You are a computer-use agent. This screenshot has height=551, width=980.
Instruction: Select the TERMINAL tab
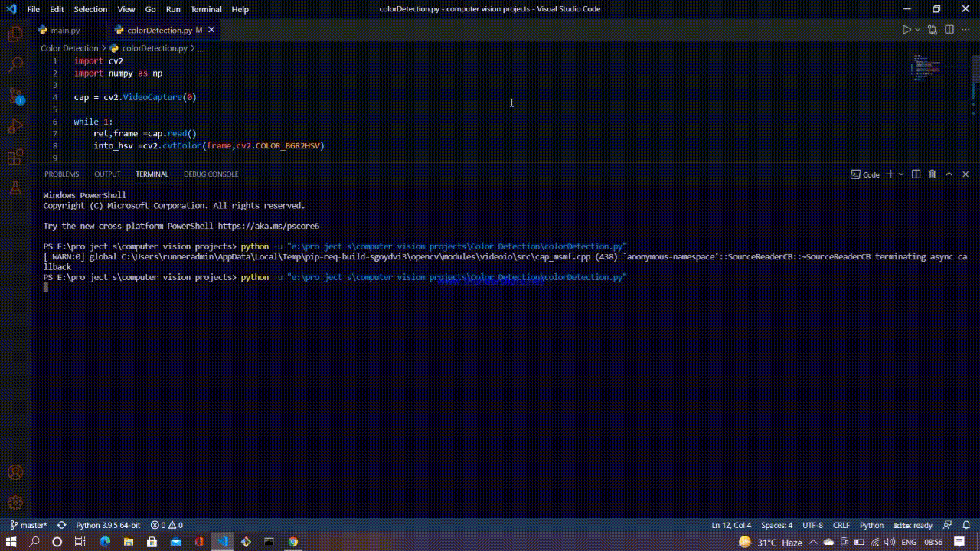(x=152, y=174)
